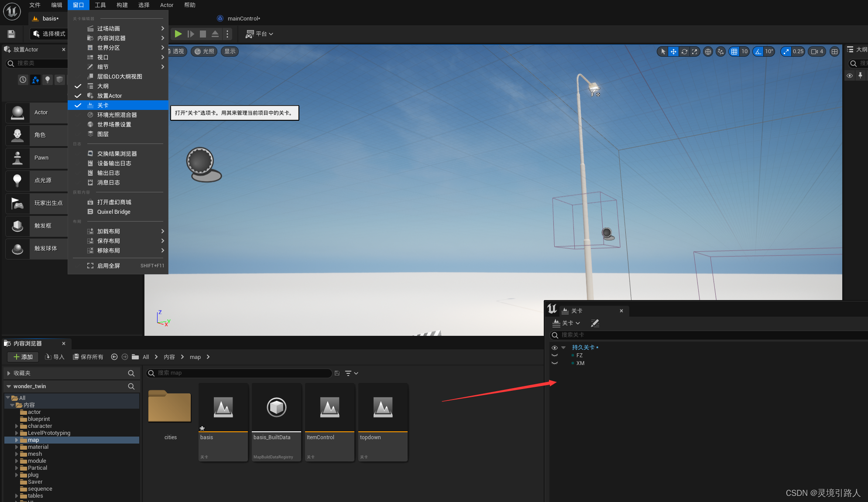Click the viewport layout maximize icon
This screenshot has width=868, height=502.
pyautogui.click(x=834, y=51)
